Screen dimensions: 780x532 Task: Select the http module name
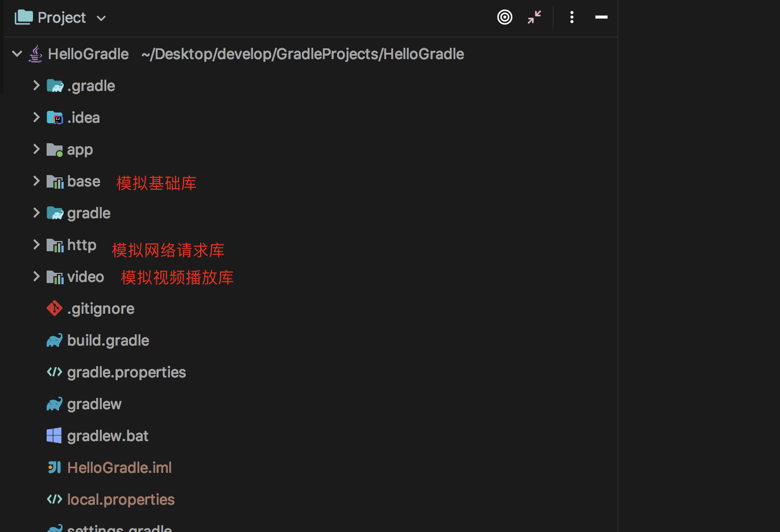pos(82,245)
